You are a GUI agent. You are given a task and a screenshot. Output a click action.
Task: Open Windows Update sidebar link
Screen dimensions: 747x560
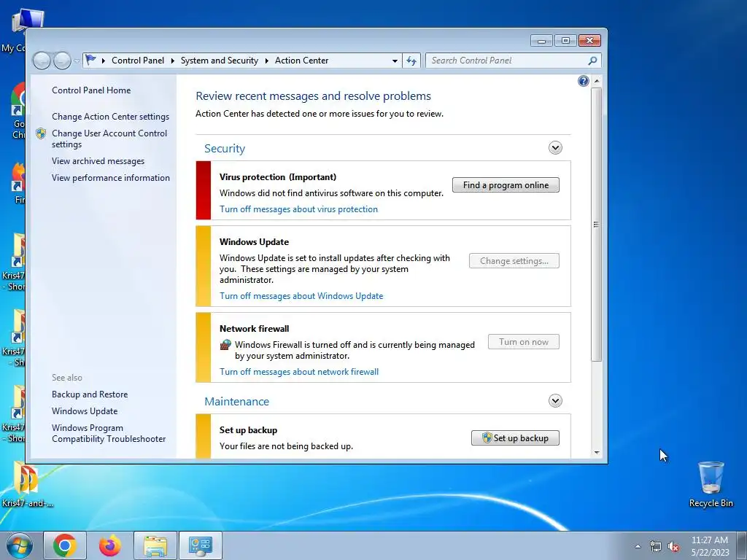click(x=85, y=411)
